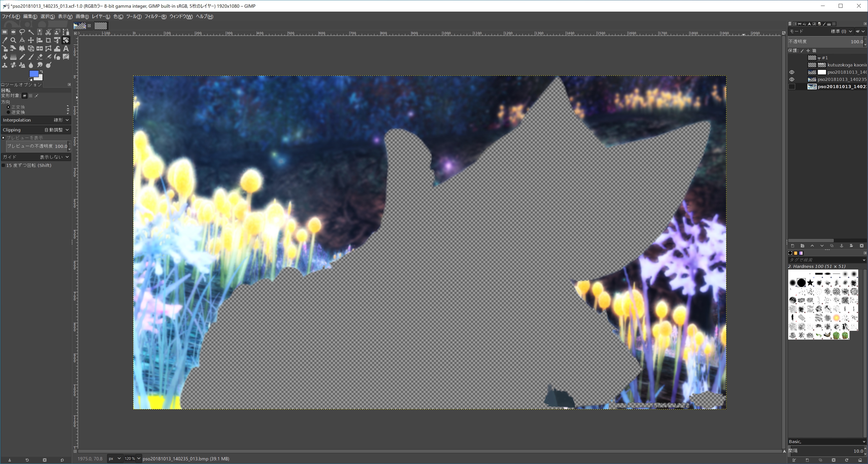Select the 3D Transform cube tool
Viewport: 868px width, 464px height.
31,48
